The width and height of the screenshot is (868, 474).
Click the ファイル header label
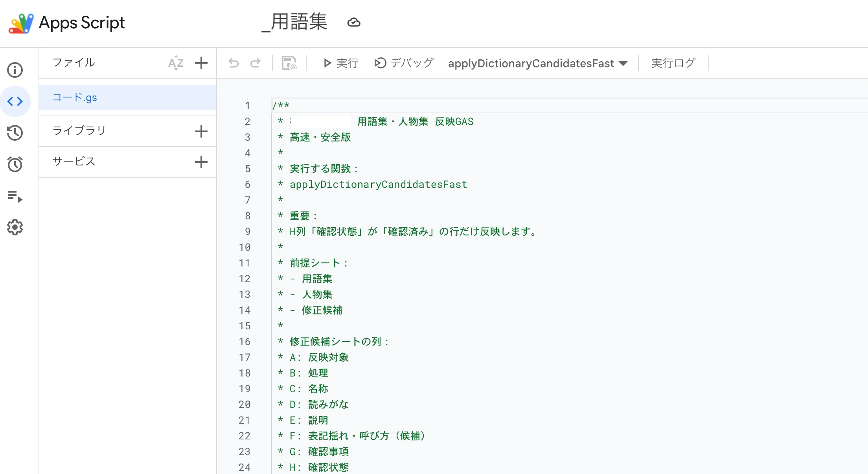tap(74, 62)
